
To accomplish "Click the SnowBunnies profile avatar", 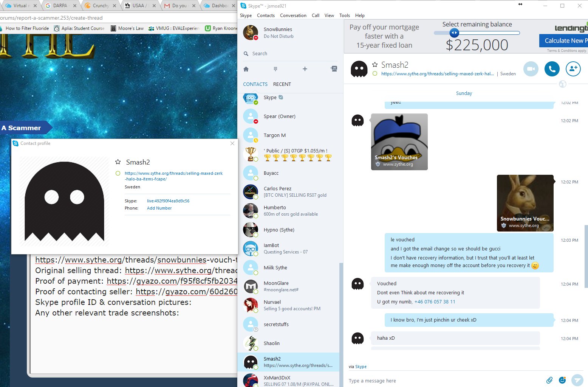I will 251,33.
